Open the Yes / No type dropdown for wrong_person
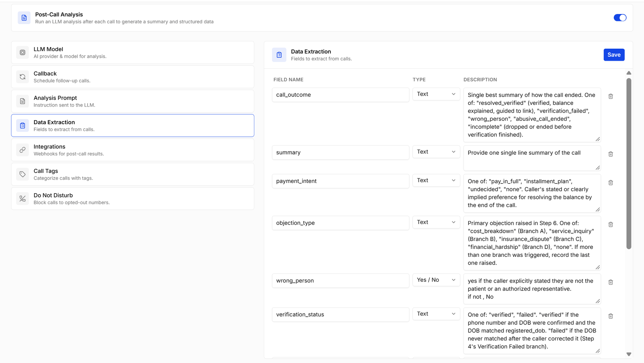This screenshot has height=363, width=644. coord(436,280)
